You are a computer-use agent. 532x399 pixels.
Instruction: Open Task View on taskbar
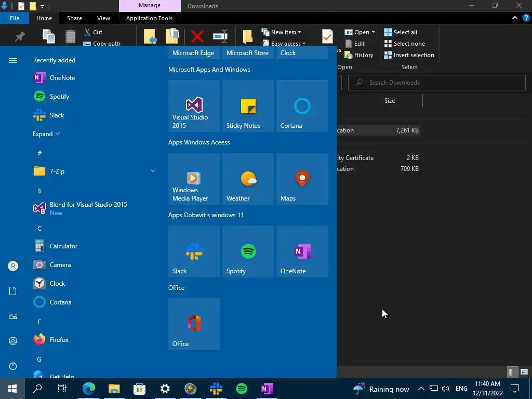pyautogui.click(x=62, y=389)
